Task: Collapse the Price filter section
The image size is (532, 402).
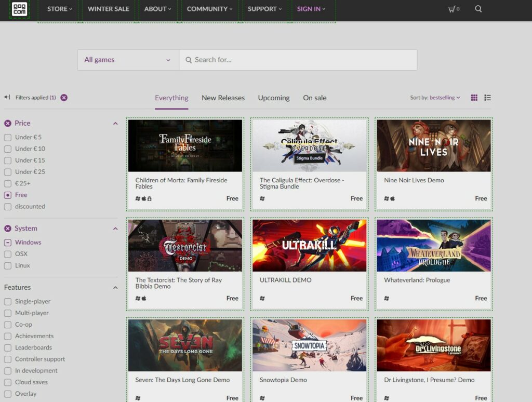Action: click(x=115, y=124)
